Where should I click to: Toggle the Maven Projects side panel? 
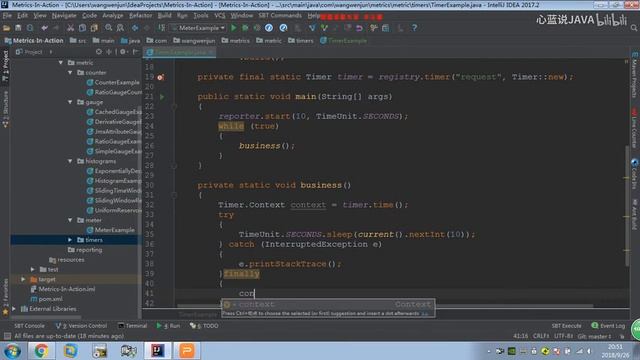pyautogui.click(x=634, y=76)
